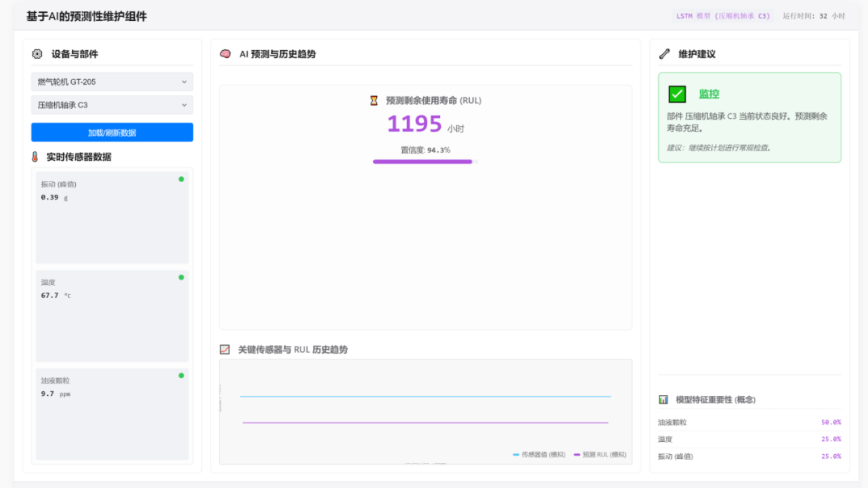Open the 压缩机轴承 C3 component dropdown
This screenshot has width=868, height=488.
(111, 105)
